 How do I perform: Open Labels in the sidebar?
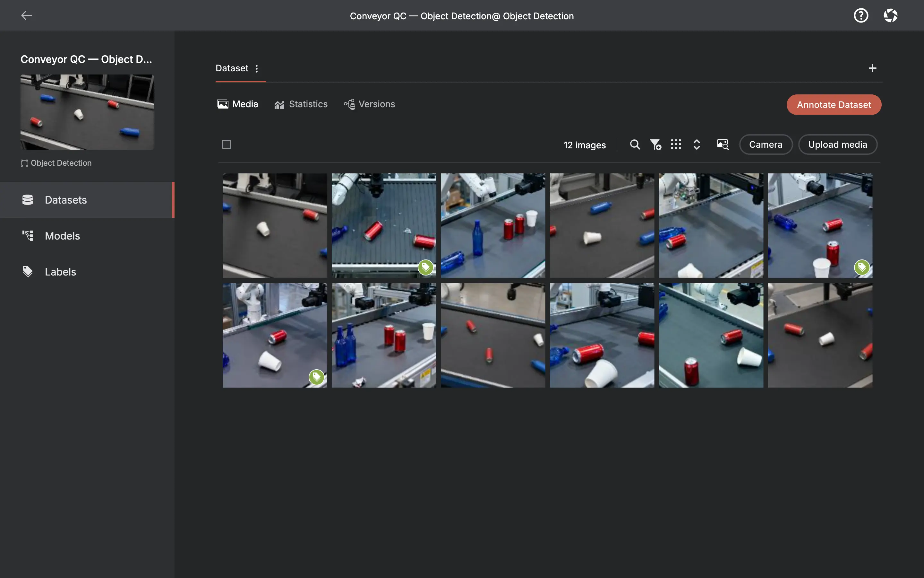tap(87, 272)
